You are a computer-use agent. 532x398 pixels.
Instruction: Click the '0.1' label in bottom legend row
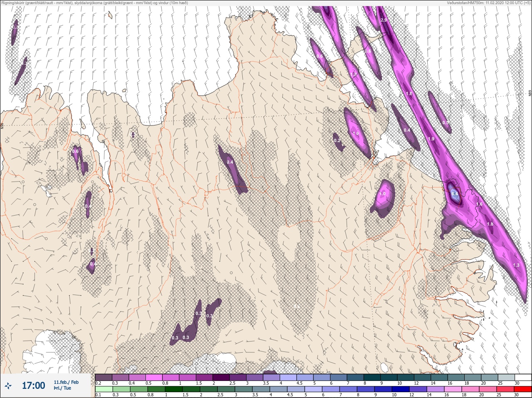(98, 395)
